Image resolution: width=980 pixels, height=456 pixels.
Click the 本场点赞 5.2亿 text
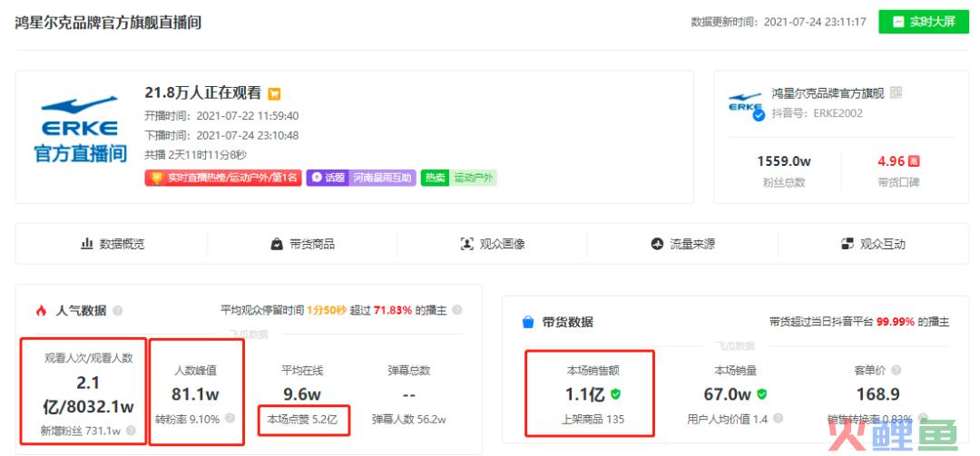302,419
